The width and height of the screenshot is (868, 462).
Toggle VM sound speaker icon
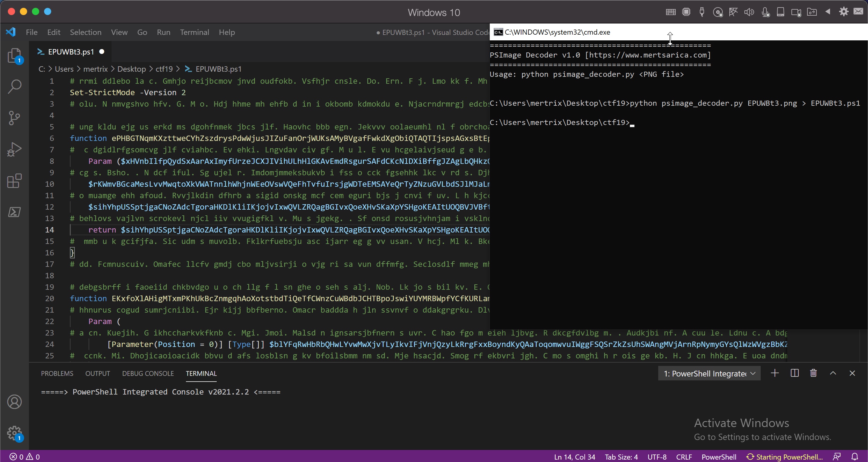pos(749,12)
